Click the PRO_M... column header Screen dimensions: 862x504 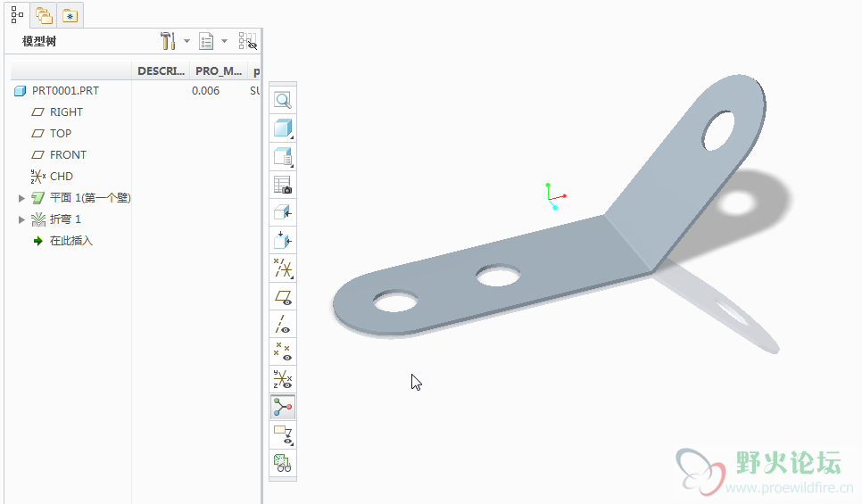click(x=219, y=70)
